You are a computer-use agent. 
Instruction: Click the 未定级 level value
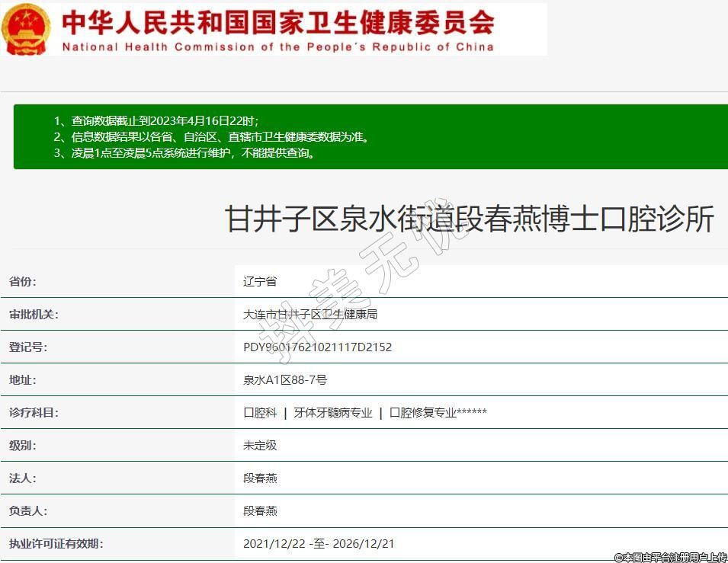pyautogui.click(x=260, y=446)
